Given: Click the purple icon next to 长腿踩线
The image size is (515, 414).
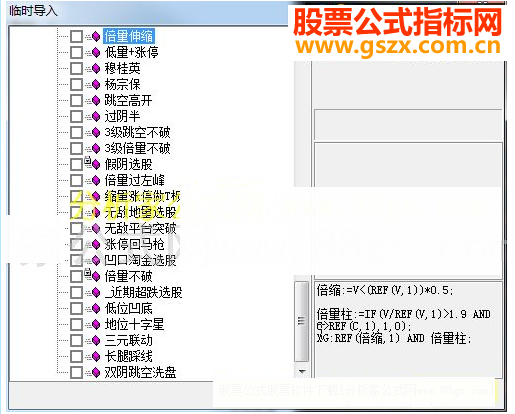Looking at the screenshot, I should (x=96, y=356).
